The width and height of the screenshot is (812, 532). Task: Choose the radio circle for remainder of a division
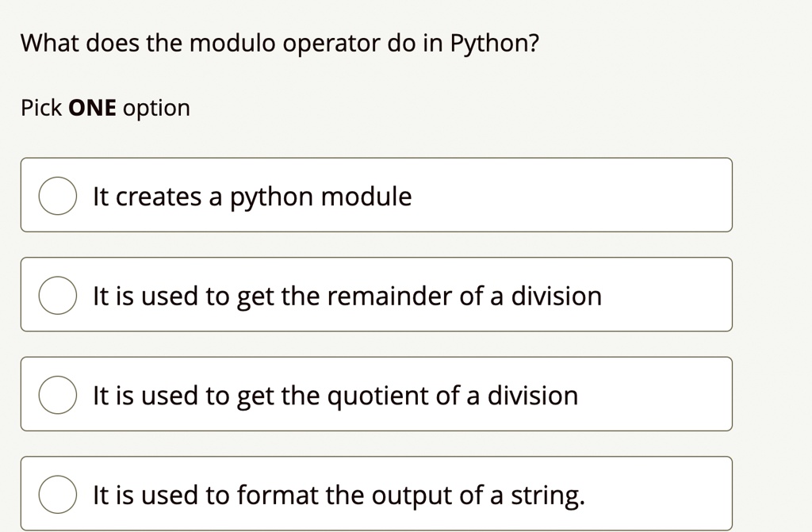[x=57, y=297]
